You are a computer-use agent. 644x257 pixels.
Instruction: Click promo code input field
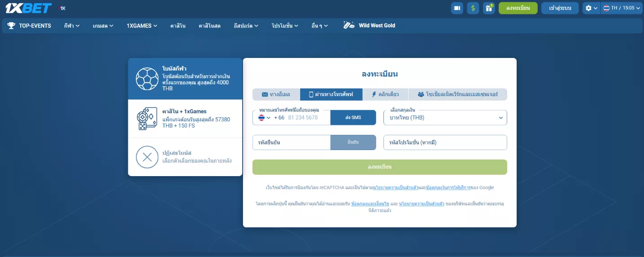tap(445, 142)
